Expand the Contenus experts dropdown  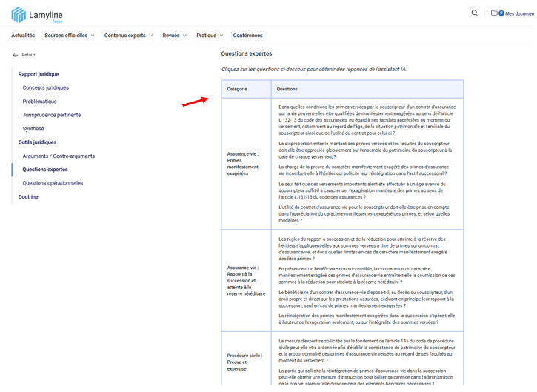click(x=128, y=36)
